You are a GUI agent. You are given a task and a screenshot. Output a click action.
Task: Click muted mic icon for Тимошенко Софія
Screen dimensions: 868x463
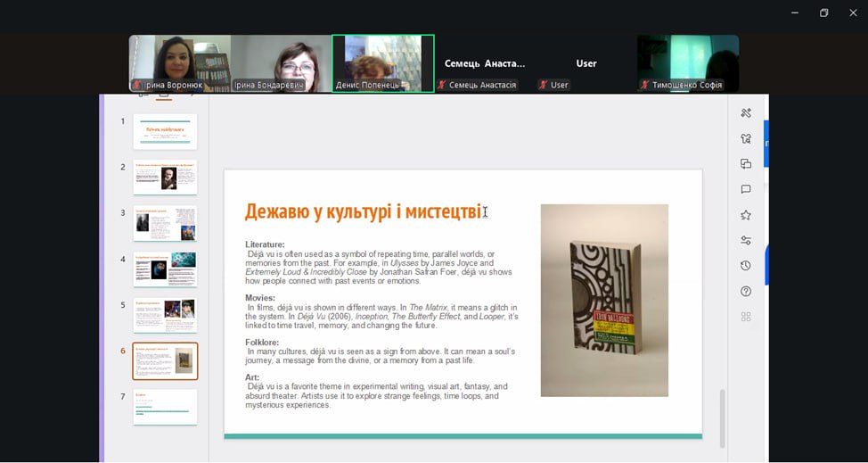point(644,85)
